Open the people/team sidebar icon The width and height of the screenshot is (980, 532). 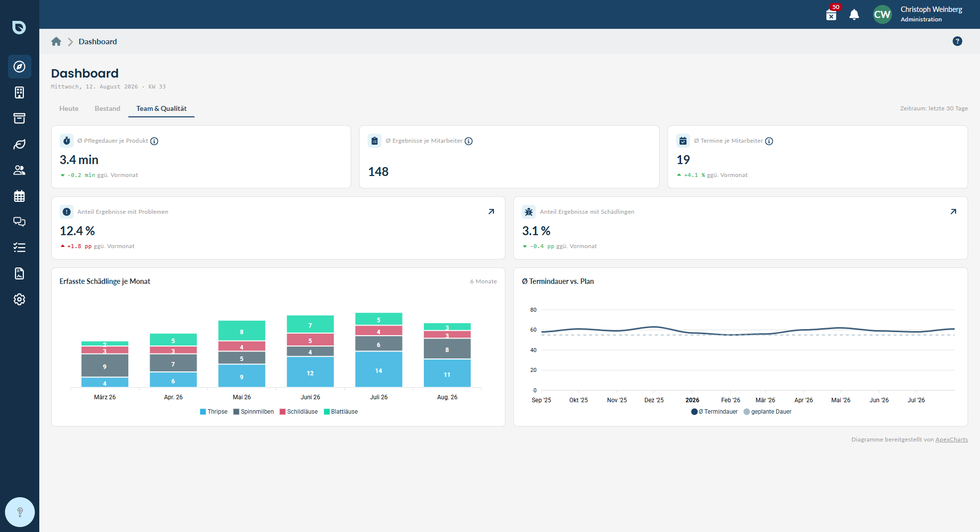19,170
